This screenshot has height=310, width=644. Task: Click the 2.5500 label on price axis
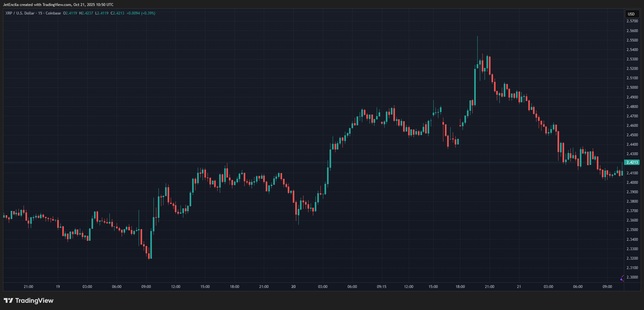(x=632, y=40)
